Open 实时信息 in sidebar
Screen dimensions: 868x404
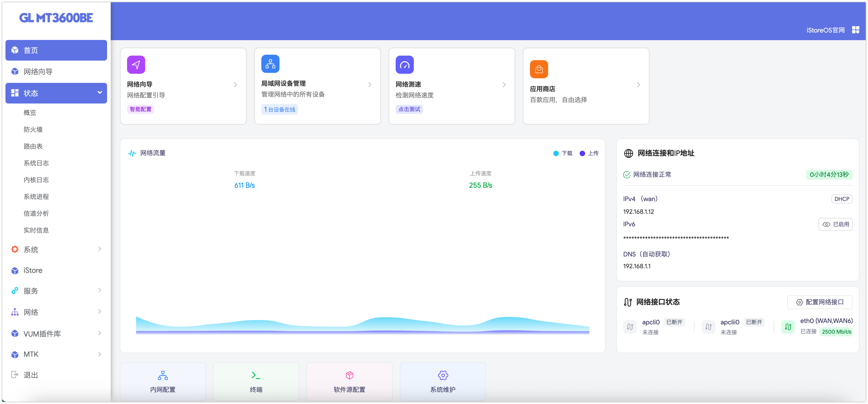coord(36,230)
